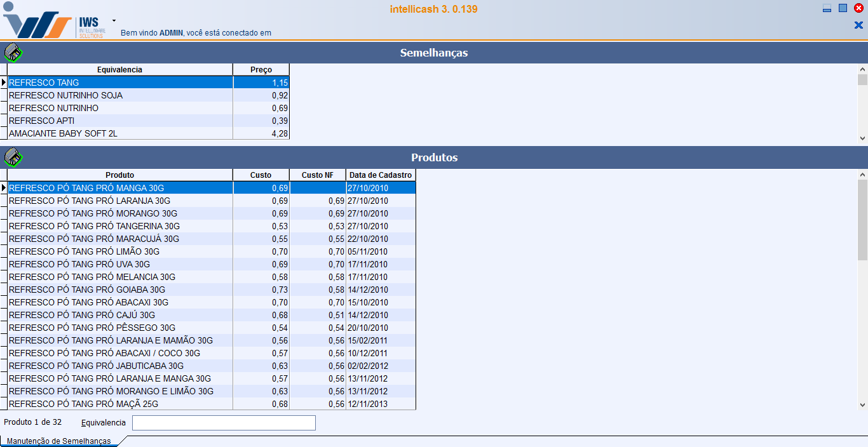Click the Produtos list scroll-down arrow
The image size is (868, 447).
pos(862,404)
